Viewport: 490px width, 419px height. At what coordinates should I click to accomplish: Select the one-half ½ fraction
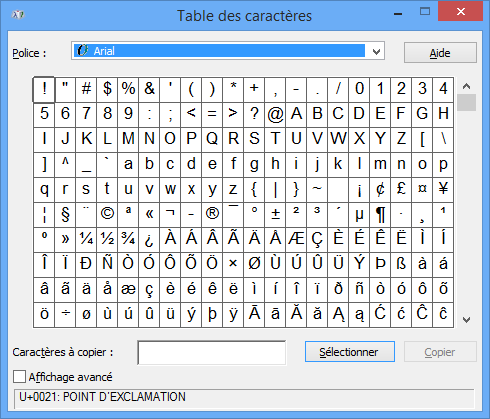coord(107,240)
